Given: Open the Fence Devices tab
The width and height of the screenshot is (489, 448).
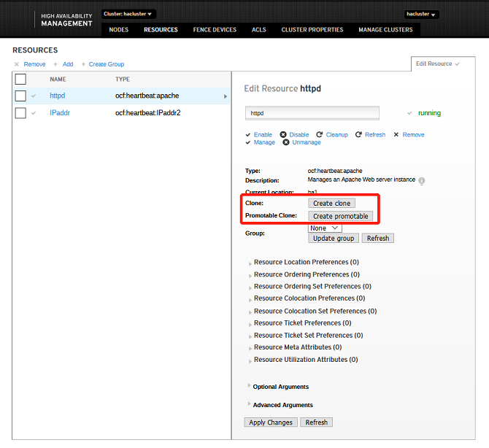Looking at the screenshot, I should coord(215,30).
